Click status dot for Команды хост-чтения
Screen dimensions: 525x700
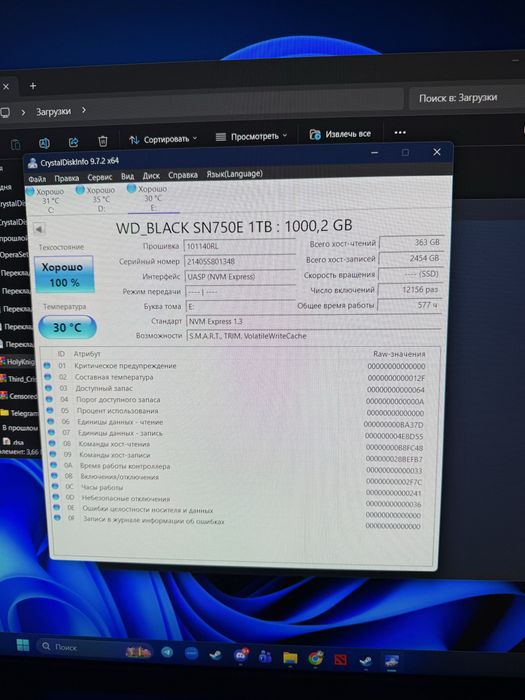pos(52,443)
